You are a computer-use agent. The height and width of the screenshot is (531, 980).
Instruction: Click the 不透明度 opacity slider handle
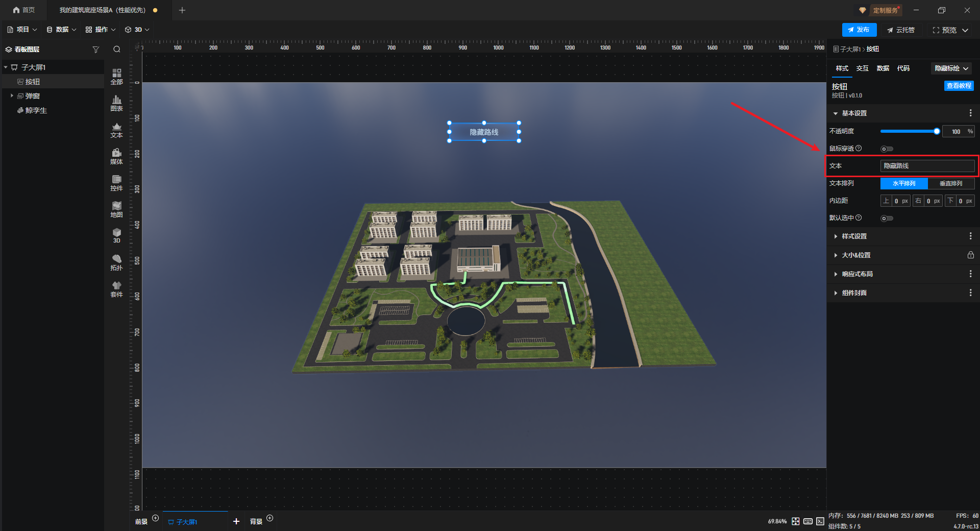[x=937, y=132]
